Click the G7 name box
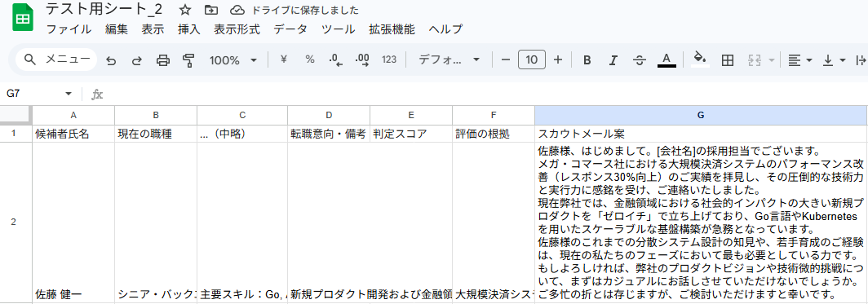The image size is (868, 304). pos(33,94)
